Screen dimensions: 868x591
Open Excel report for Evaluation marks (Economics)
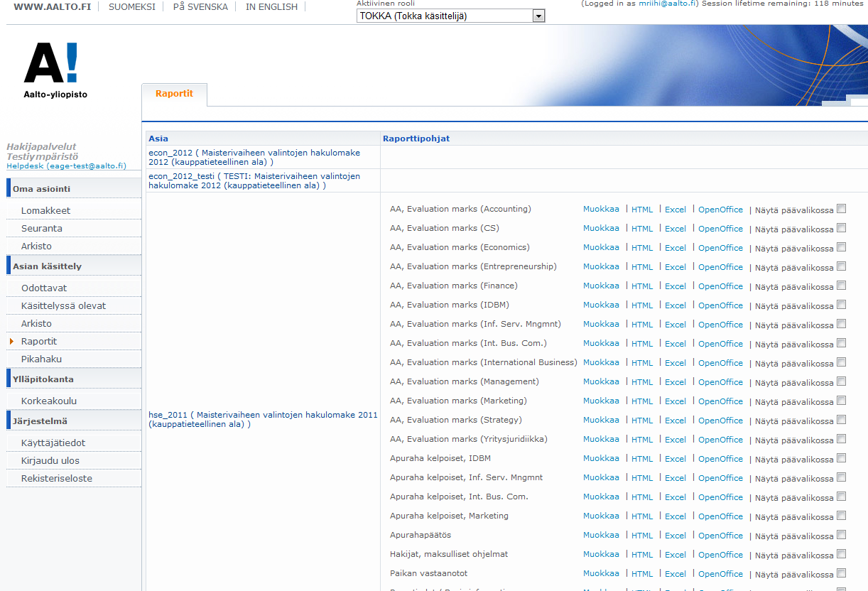coord(676,248)
